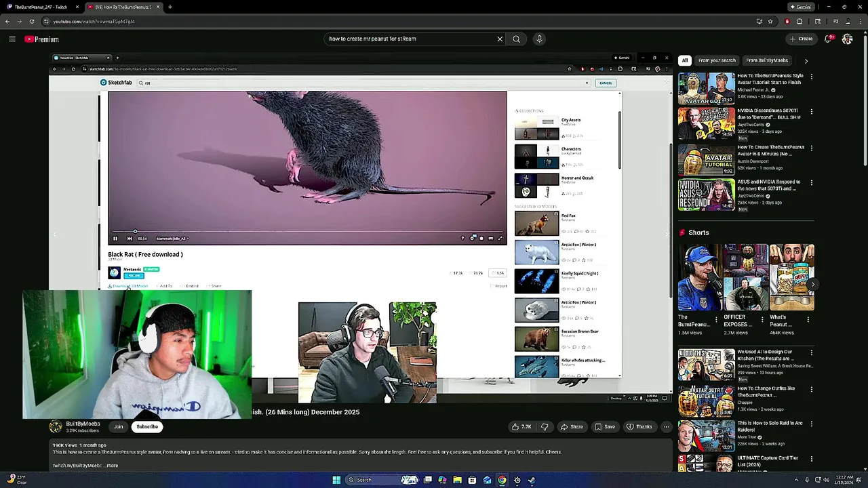
Task: Open BuiltByMoebs channel avatar
Action: pos(56,427)
